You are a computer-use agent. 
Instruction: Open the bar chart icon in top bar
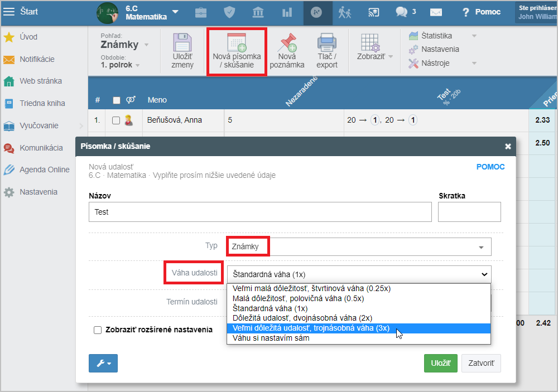coord(287,12)
